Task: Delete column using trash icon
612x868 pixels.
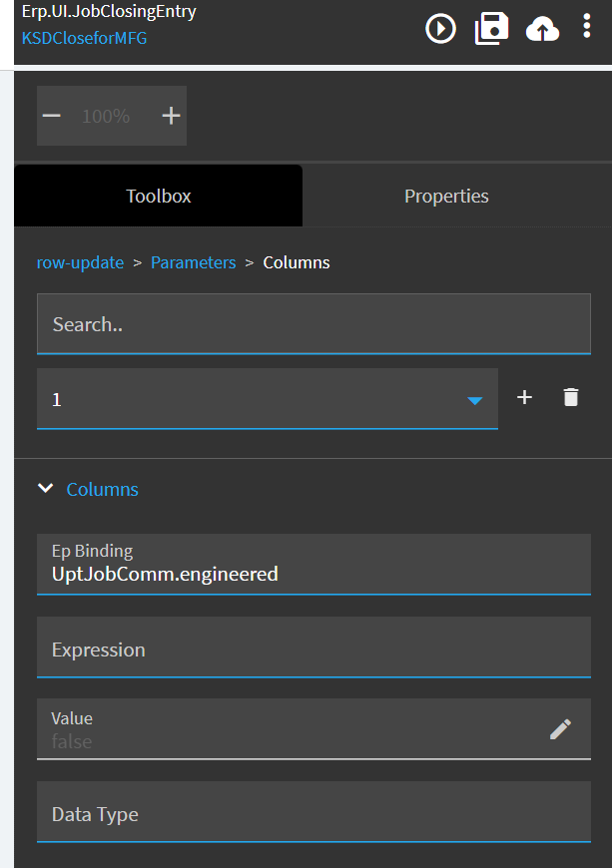Action: [570, 398]
